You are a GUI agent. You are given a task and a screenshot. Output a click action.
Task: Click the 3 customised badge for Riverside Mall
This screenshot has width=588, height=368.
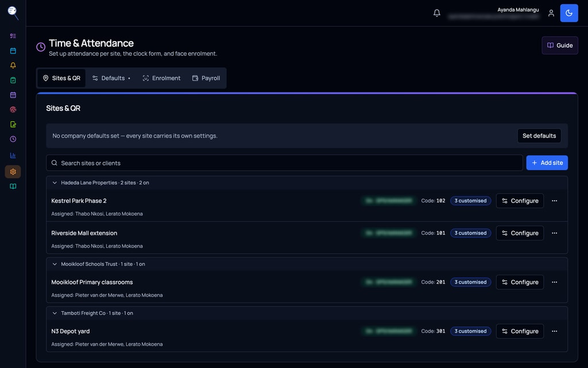click(x=471, y=233)
